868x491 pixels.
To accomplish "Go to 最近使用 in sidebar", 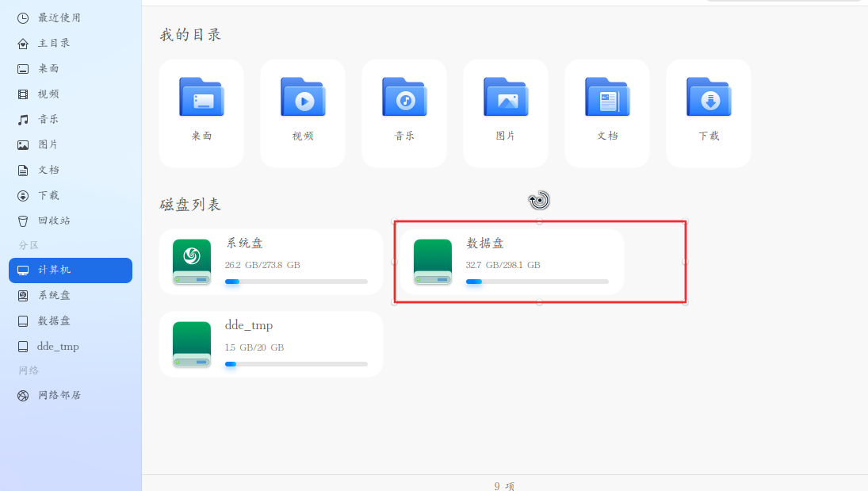I will 59,17.
